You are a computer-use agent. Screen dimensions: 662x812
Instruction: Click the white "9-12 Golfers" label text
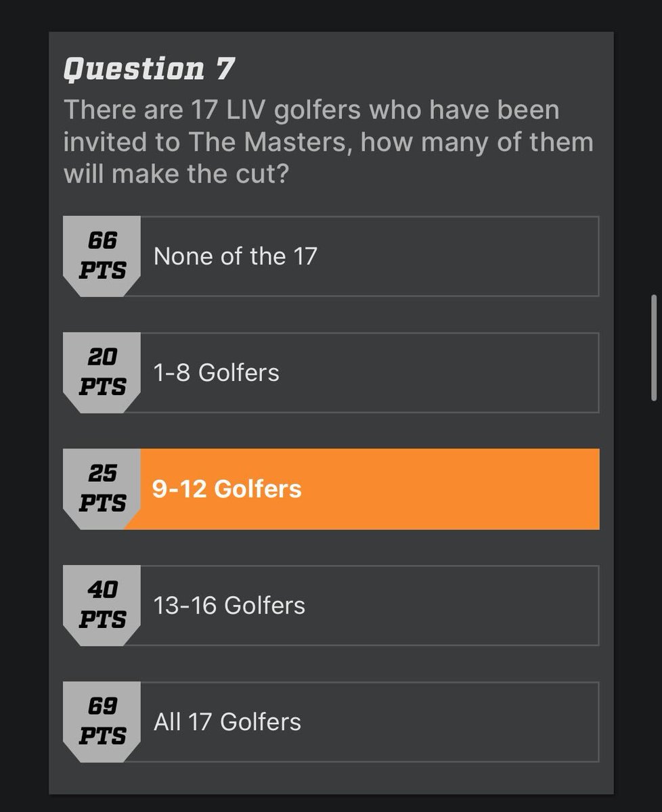click(x=227, y=489)
